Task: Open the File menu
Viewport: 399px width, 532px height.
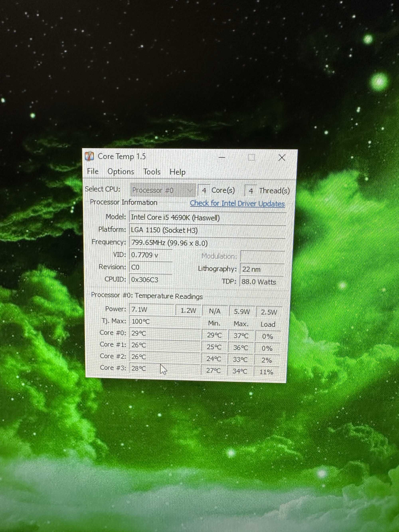Action: coord(93,171)
